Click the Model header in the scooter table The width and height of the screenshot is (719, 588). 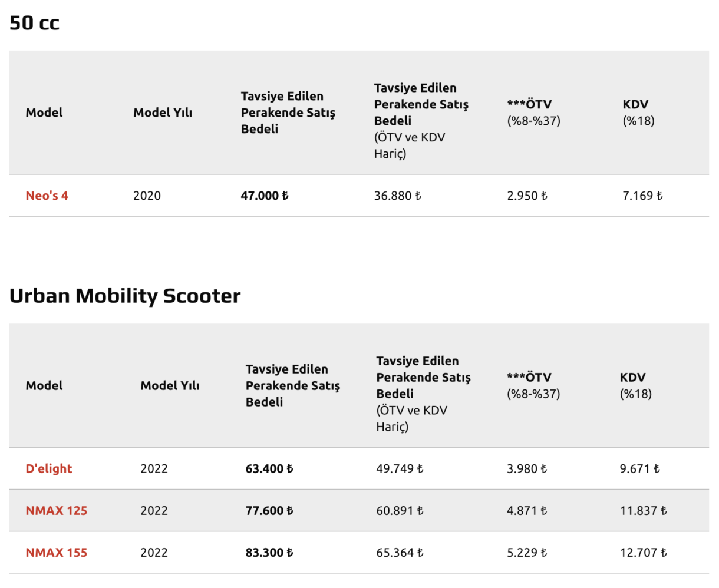(44, 385)
